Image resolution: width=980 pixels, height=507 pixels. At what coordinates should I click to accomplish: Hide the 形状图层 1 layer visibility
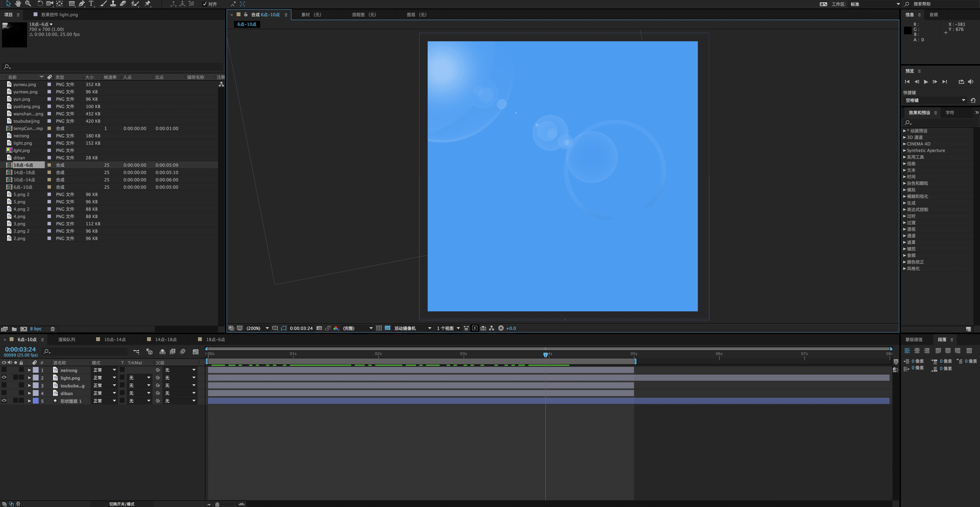(4, 401)
